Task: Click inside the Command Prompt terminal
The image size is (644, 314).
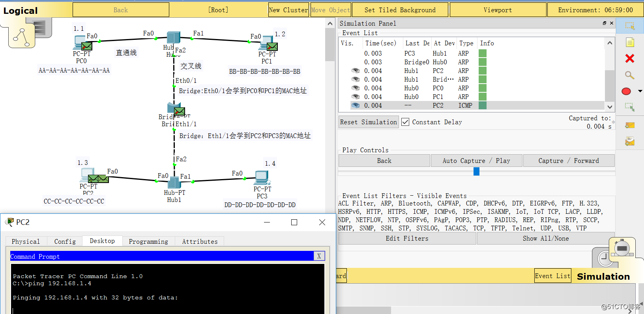Action: pyautogui.click(x=168, y=289)
